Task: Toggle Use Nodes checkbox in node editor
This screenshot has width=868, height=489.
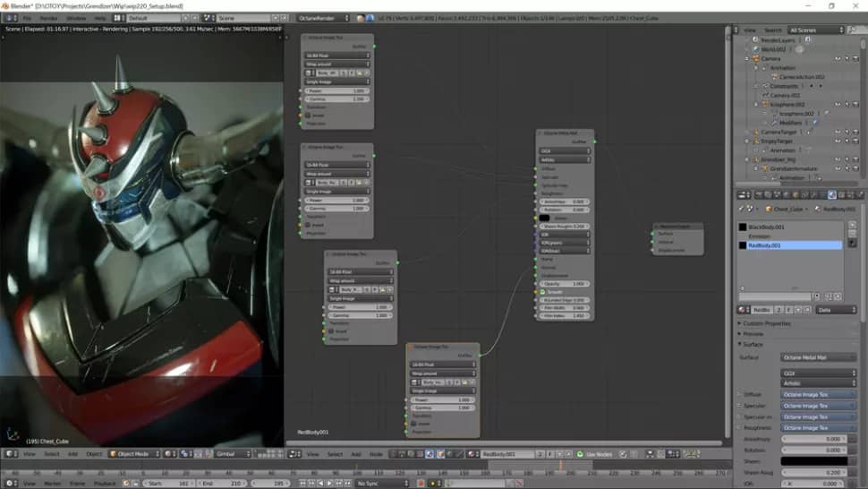Action: pyautogui.click(x=580, y=454)
